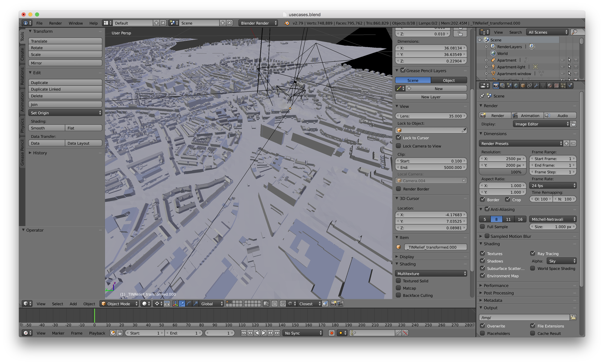Image resolution: width=604 pixels, height=364 pixels.
Task: Expand the Performance panel
Action: pyautogui.click(x=496, y=286)
